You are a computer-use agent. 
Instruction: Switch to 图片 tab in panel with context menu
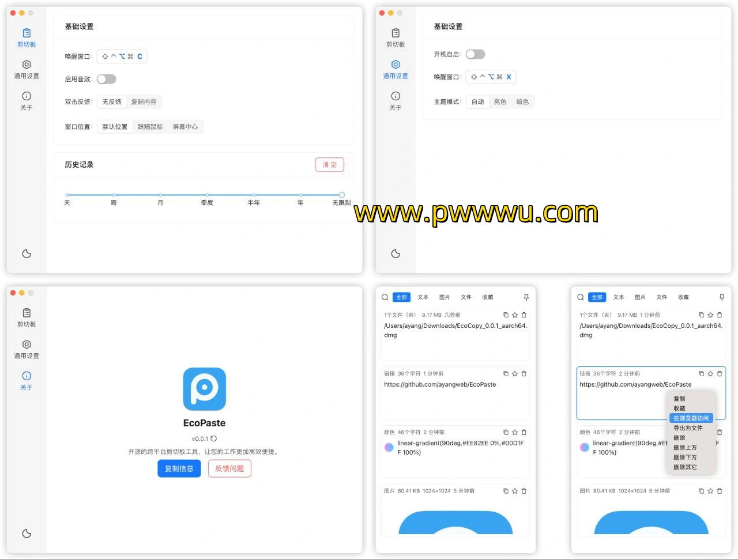(640, 297)
